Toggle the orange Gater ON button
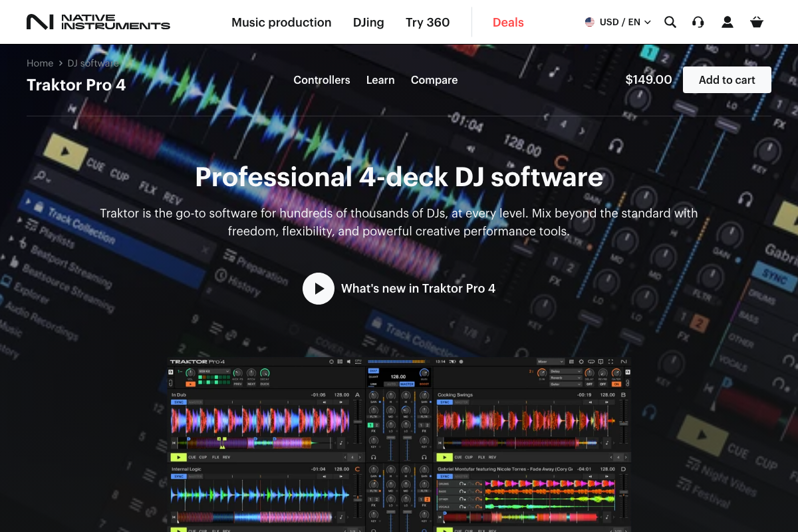 click(616, 384)
